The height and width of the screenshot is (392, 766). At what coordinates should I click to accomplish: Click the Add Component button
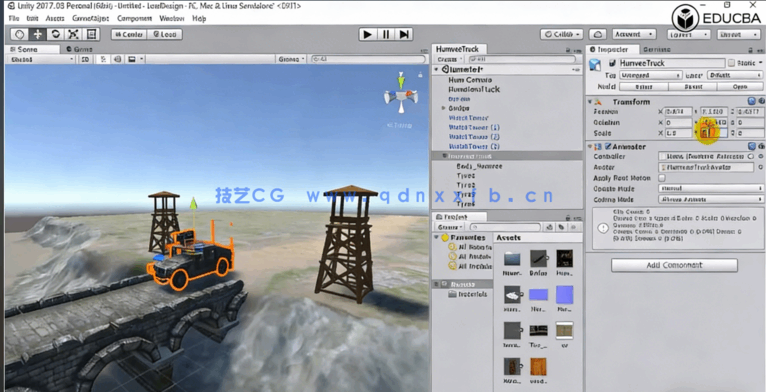click(674, 265)
